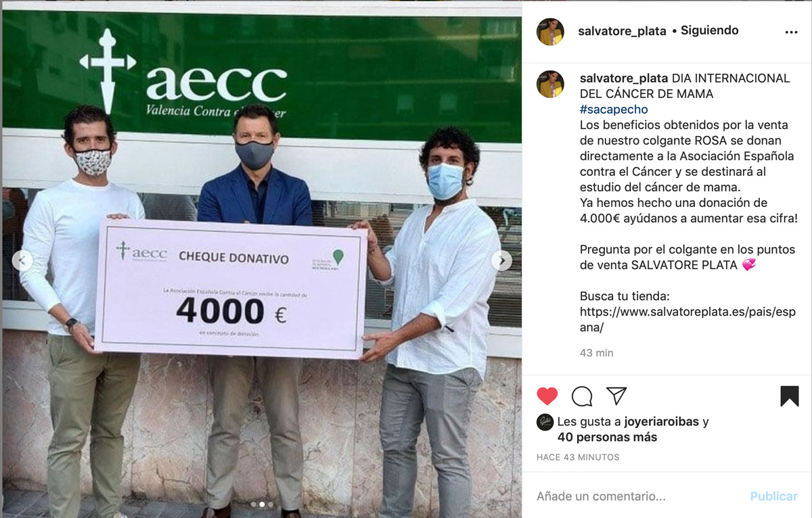Click joyeriaroibas small avatar in likes row

tap(545, 422)
